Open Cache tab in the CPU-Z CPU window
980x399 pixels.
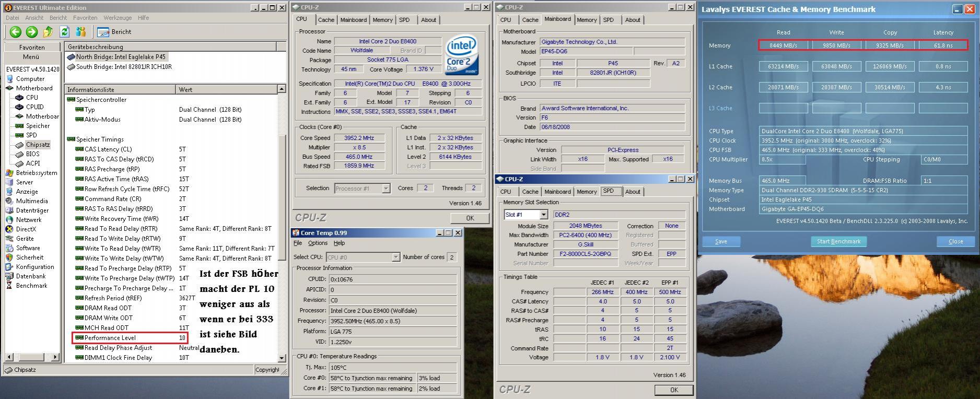[x=326, y=20]
